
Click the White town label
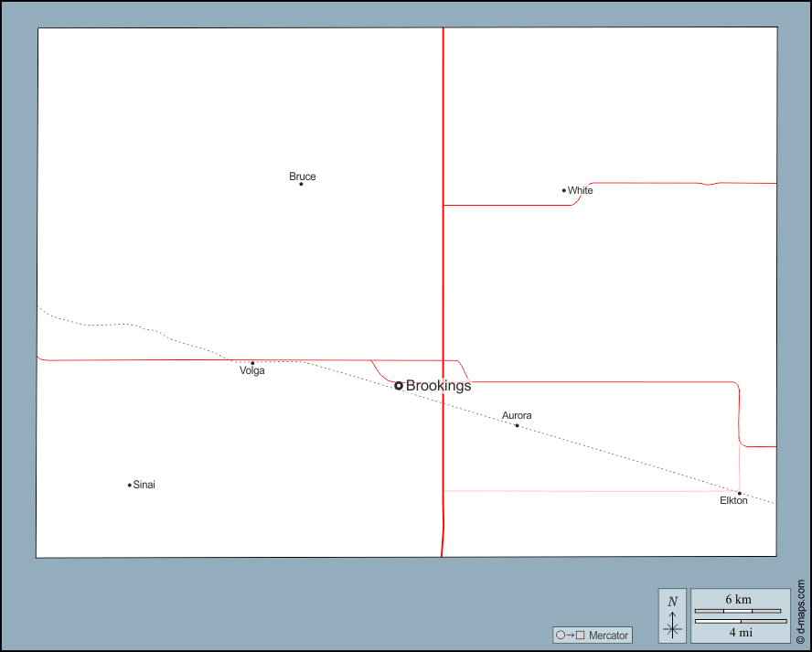(581, 190)
